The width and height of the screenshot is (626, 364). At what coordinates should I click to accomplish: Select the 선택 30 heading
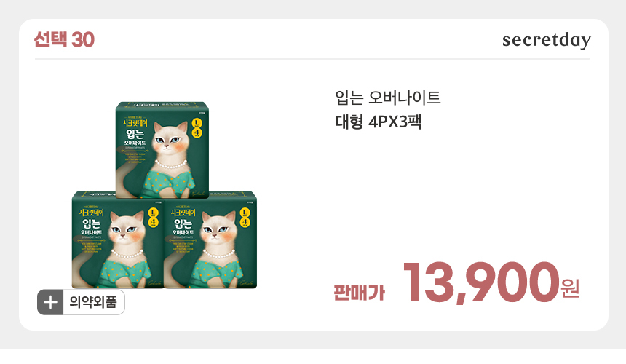click(64, 39)
